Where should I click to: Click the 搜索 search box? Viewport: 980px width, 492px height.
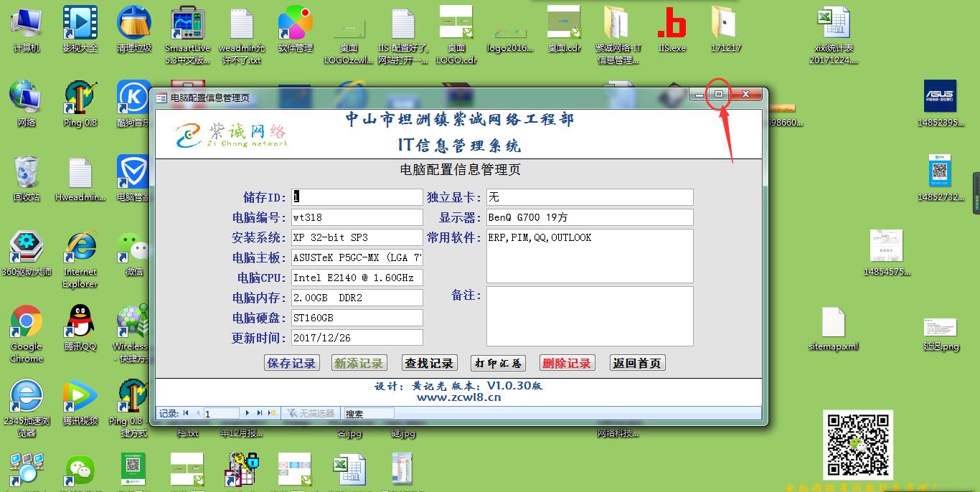coord(369,413)
